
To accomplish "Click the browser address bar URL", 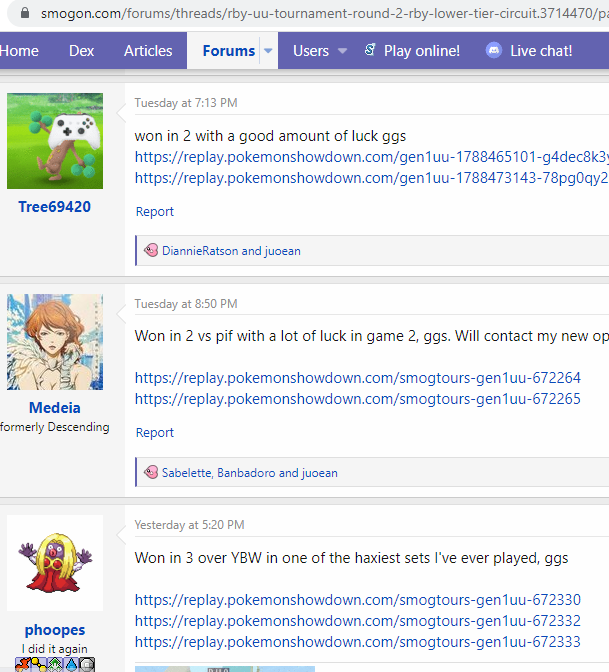I will tap(324, 13).
